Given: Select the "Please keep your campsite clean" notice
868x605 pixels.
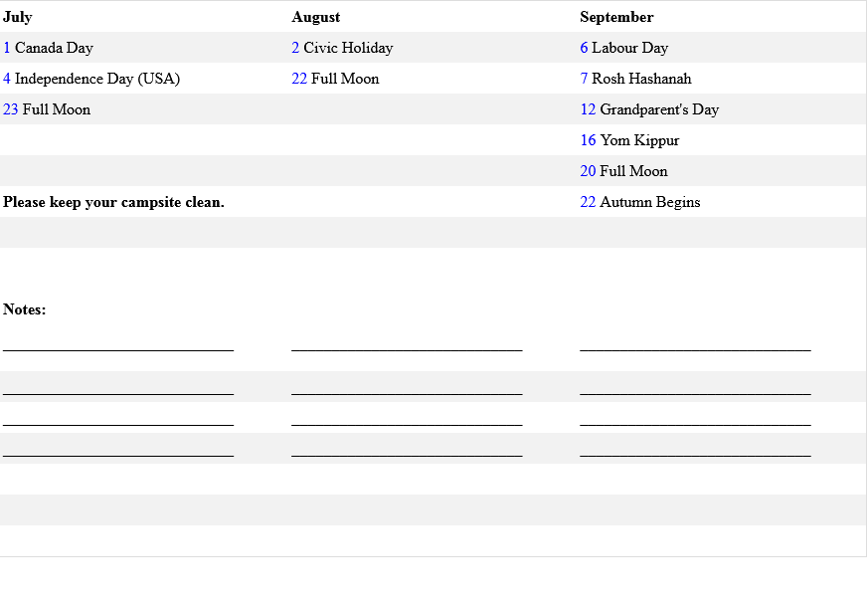Looking at the screenshot, I should coord(113,202).
